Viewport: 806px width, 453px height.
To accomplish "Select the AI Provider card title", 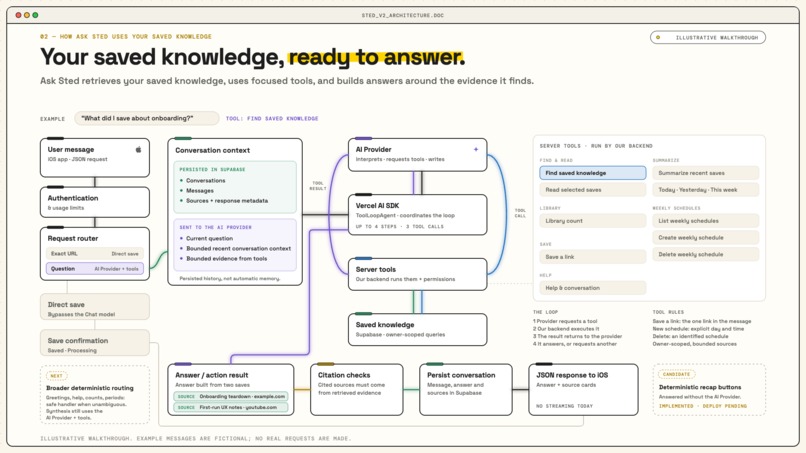I will (374, 149).
